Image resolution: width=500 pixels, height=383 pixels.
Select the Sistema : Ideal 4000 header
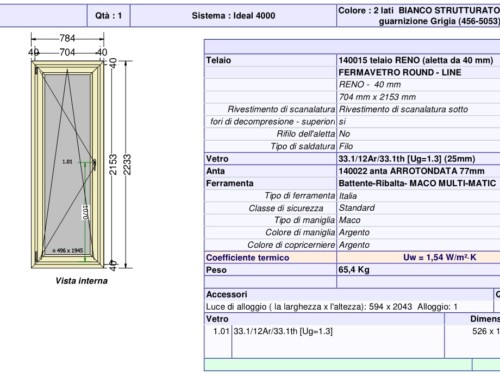click(x=233, y=16)
